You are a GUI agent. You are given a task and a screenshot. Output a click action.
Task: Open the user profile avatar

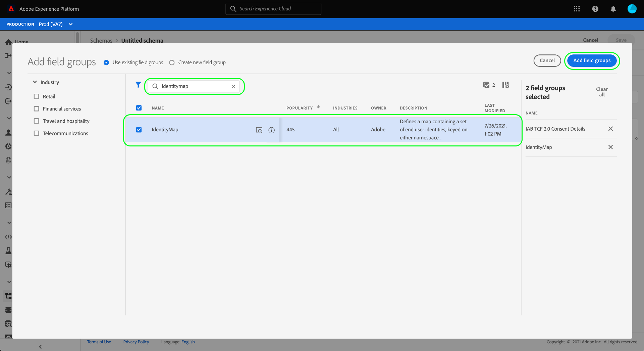(632, 9)
